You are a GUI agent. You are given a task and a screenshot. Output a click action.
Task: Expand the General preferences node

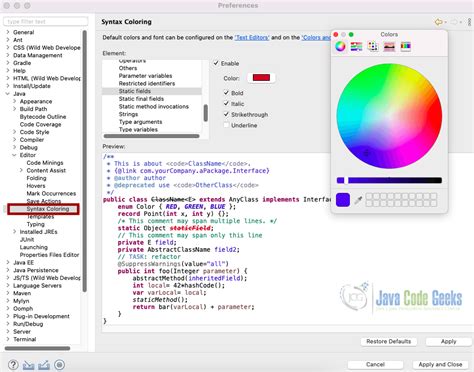coord(8,32)
